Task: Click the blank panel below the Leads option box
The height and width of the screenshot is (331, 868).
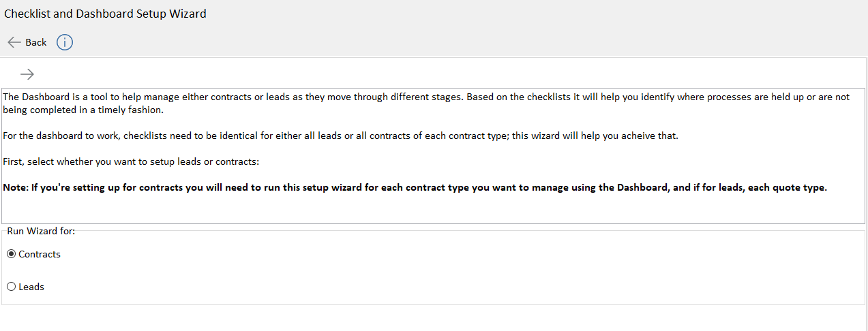Action: pos(434,318)
